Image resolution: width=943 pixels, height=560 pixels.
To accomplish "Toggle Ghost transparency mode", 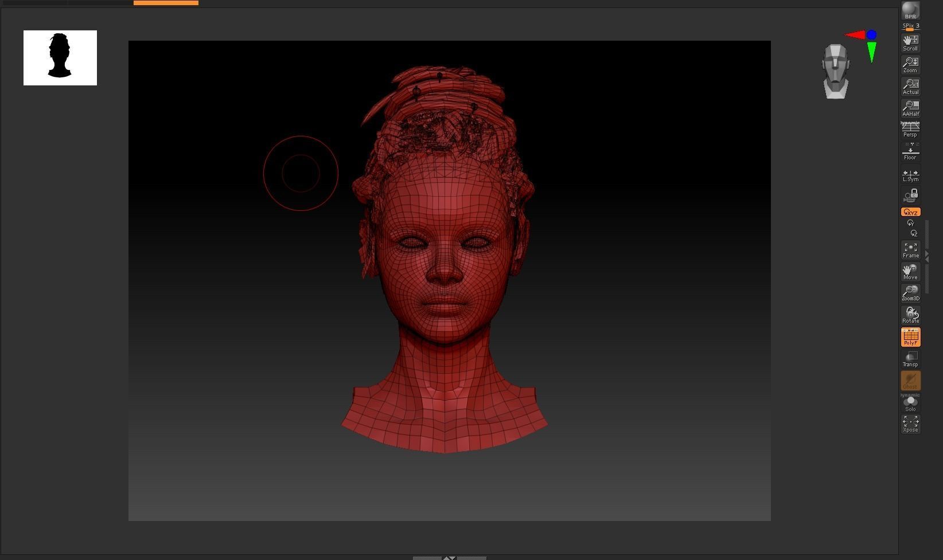I will pos(910,381).
